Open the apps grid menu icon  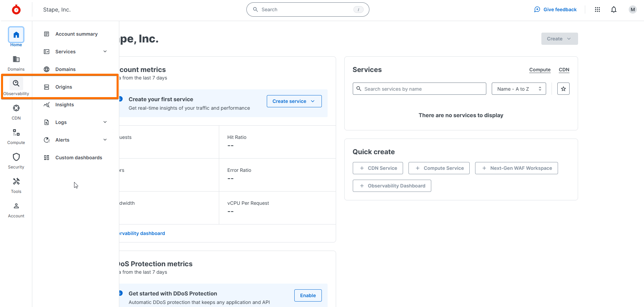pos(597,10)
